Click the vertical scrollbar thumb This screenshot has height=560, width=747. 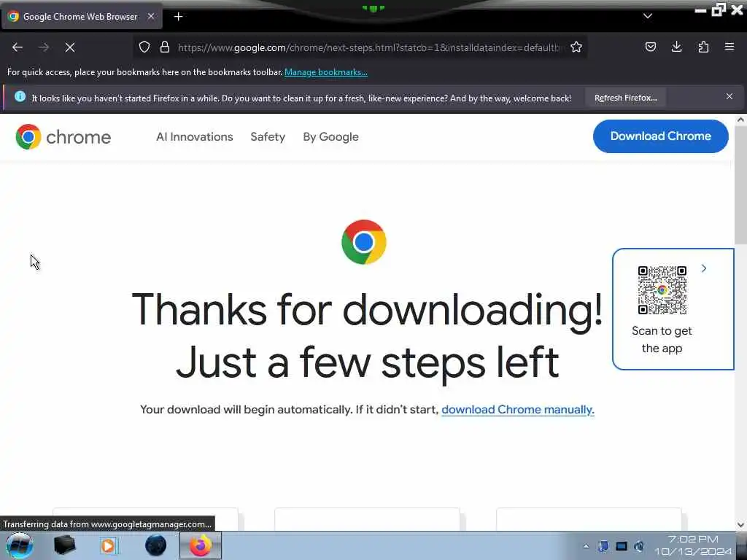coord(740,187)
